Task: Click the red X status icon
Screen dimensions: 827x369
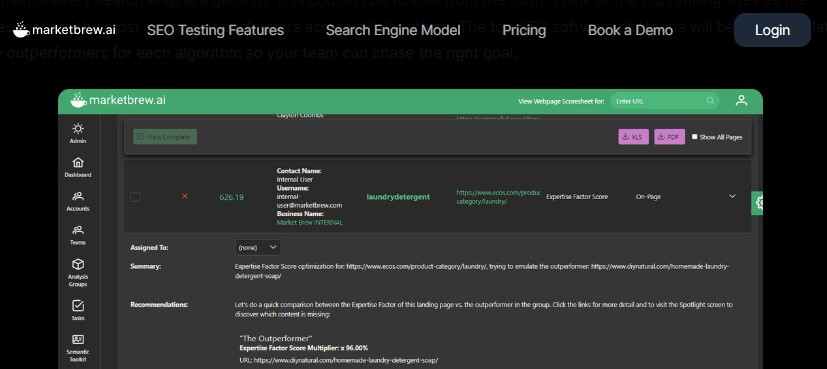Action: [x=185, y=196]
